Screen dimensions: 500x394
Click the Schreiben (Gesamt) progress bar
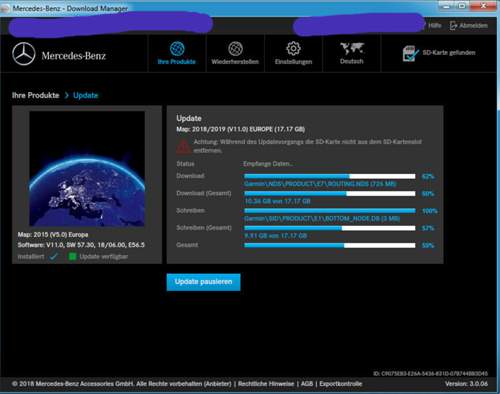click(x=330, y=228)
